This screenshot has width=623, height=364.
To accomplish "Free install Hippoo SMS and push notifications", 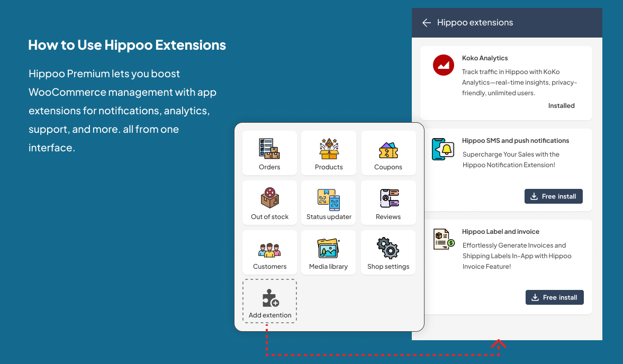I will pos(554,196).
